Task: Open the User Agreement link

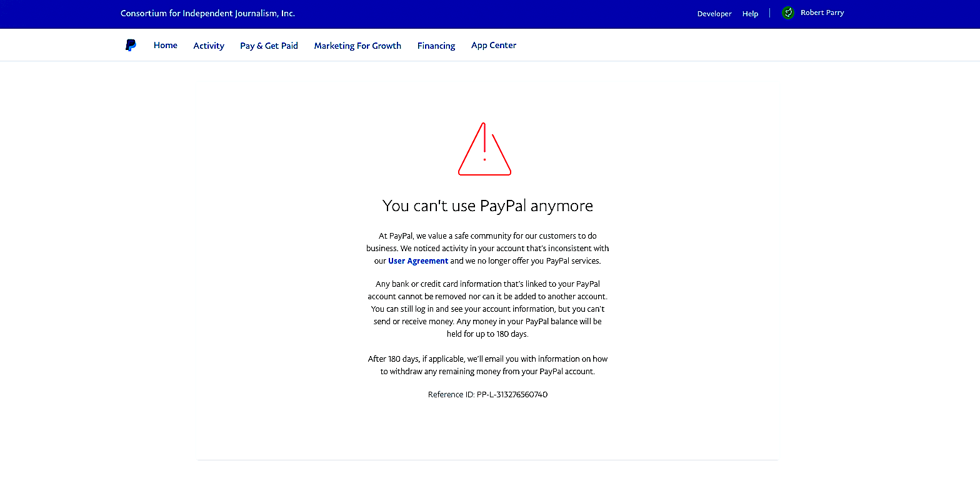Action: [418, 261]
